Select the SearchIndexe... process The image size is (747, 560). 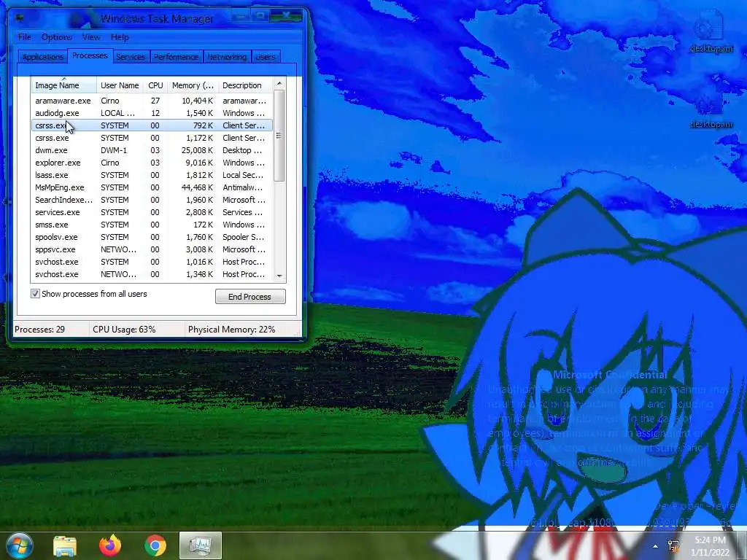pos(152,200)
